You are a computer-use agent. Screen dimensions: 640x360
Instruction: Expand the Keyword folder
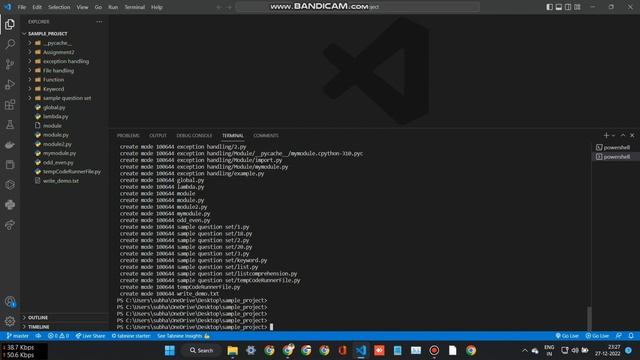(x=53, y=89)
